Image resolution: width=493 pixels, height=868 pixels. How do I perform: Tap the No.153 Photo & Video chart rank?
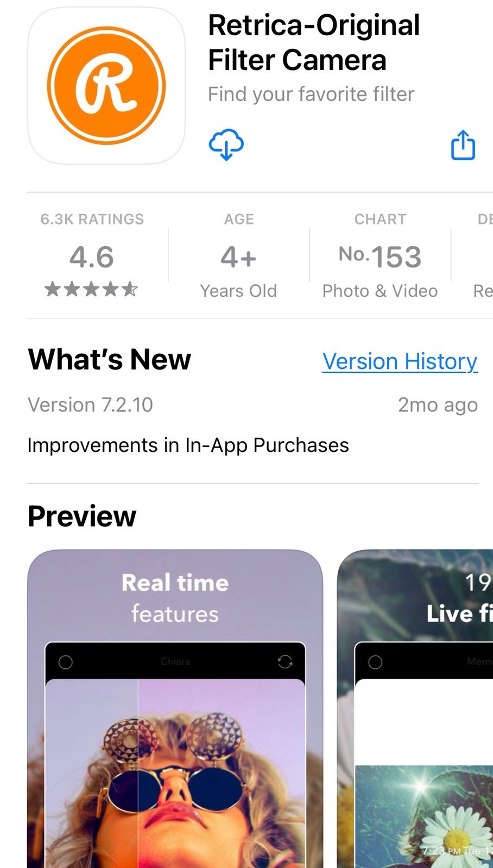click(x=380, y=256)
